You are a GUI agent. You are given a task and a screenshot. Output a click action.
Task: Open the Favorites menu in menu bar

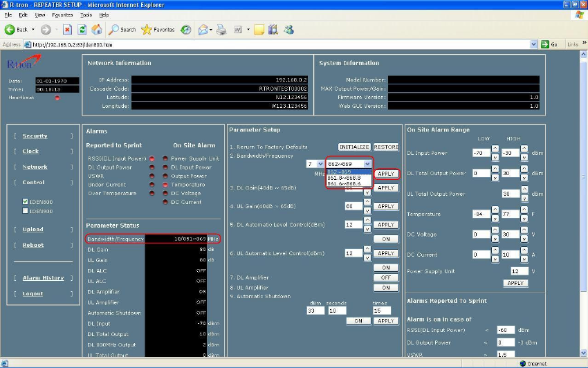(x=62, y=15)
